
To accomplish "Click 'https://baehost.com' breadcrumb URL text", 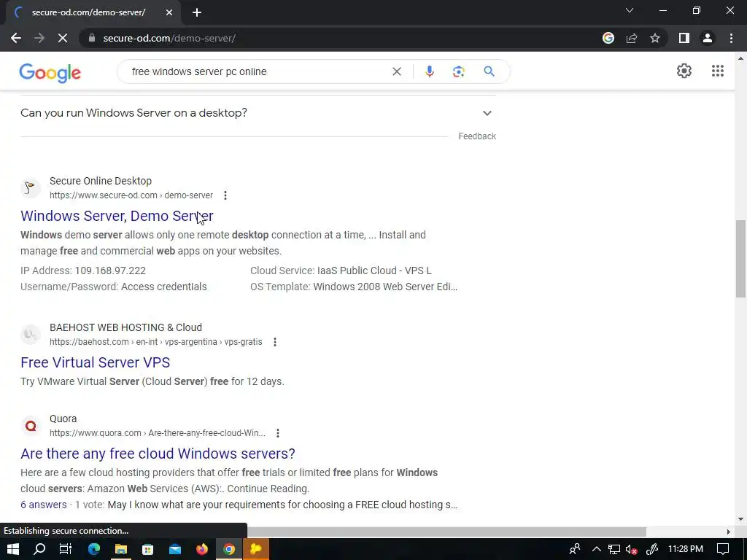I will pos(89,342).
